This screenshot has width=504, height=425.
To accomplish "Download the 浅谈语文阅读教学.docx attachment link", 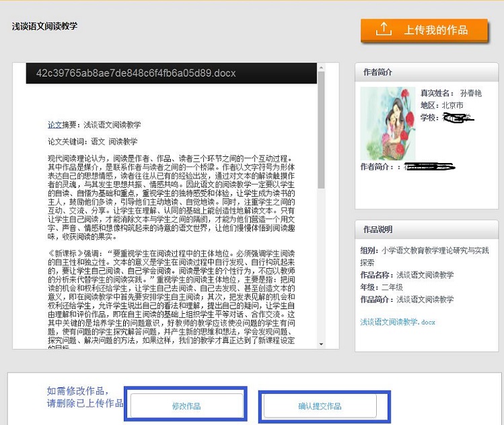I will click(x=398, y=322).
